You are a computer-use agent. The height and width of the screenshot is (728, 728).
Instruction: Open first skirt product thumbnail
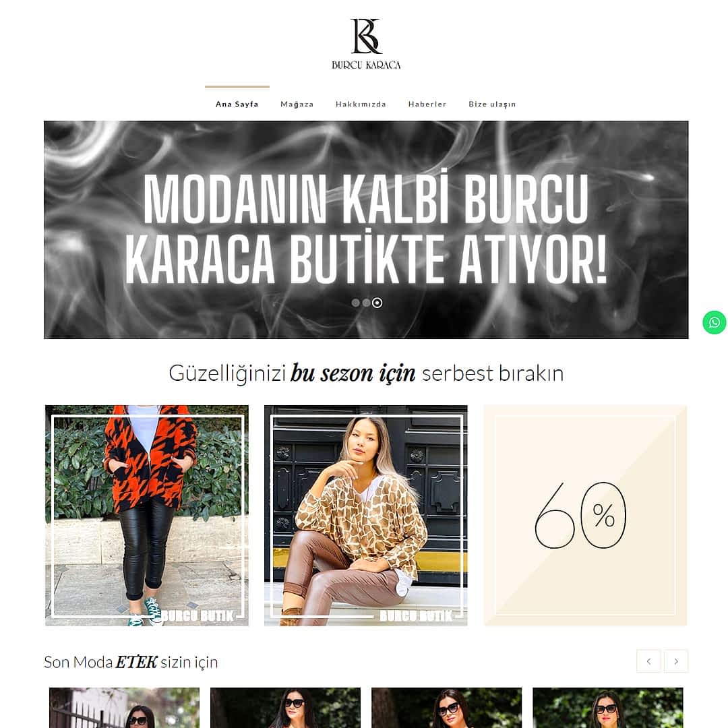pos(125,708)
